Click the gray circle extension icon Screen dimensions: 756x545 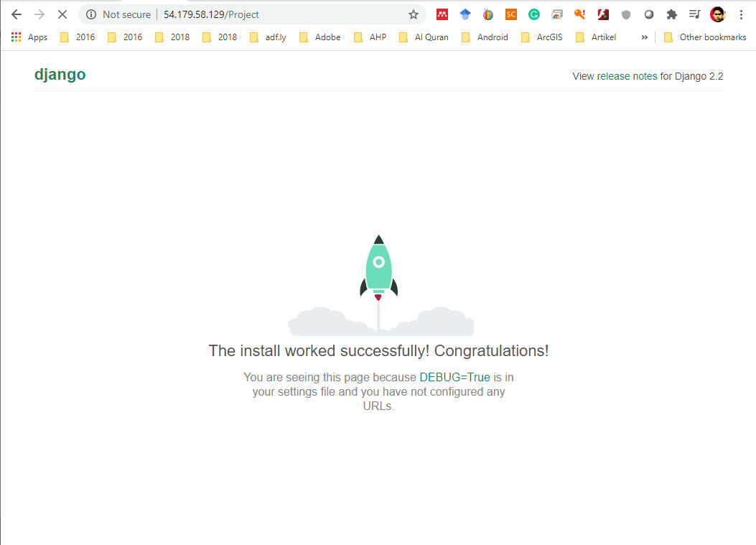click(649, 14)
